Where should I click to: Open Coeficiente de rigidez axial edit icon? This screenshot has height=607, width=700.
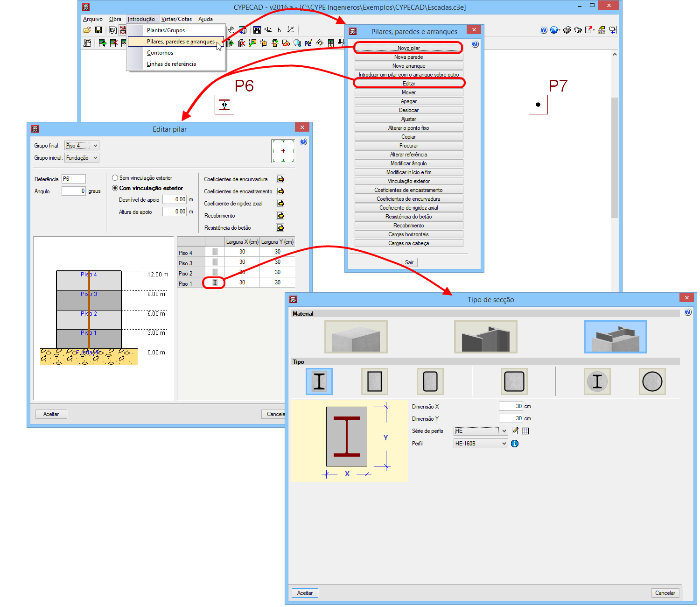[x=280, y=204]
